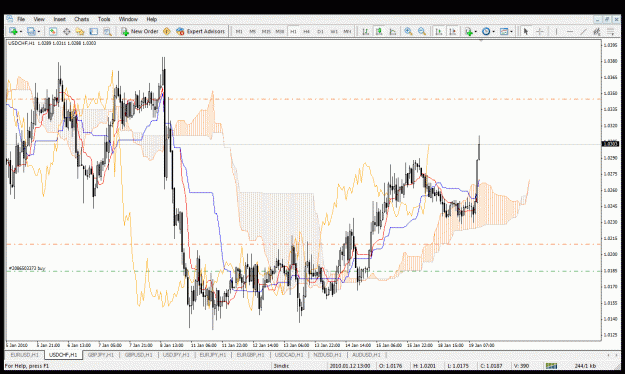Click the connection status bars icon
This screenshot has width=625, height=374.
pyautogui.click(x=551, y=366)
